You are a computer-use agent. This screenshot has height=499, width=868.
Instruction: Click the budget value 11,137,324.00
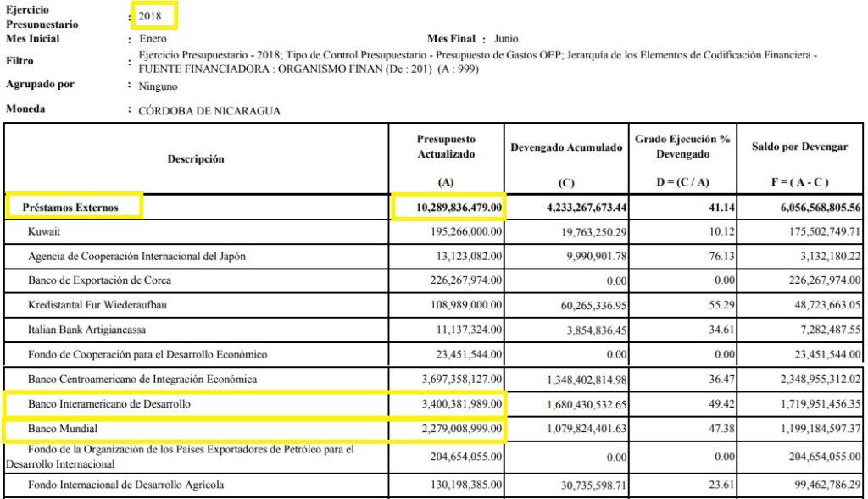(469, 330)
